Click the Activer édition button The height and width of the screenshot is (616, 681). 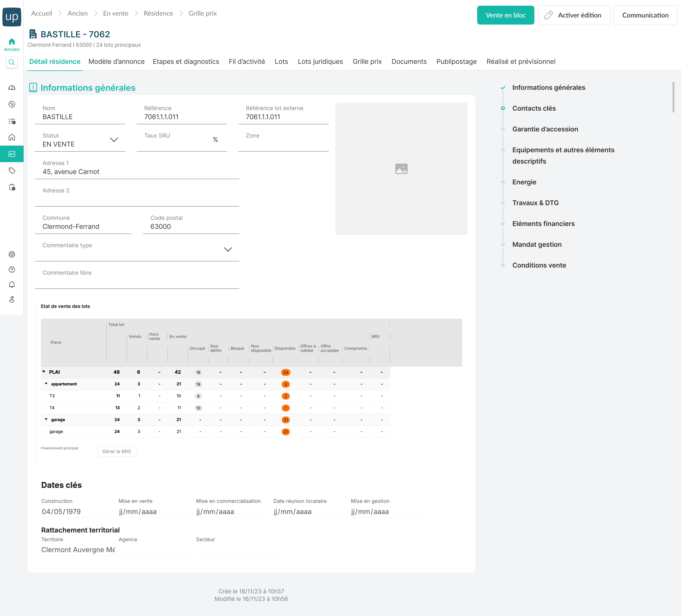[x=574, y=15]
